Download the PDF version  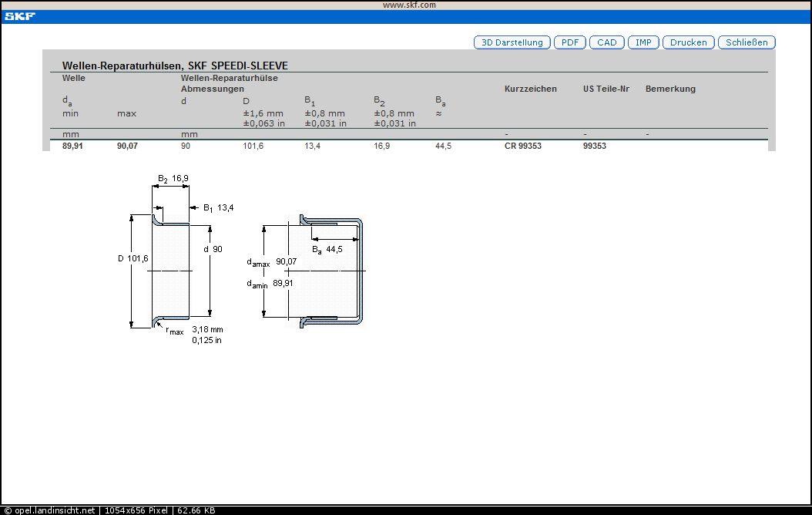pos(569,42)
